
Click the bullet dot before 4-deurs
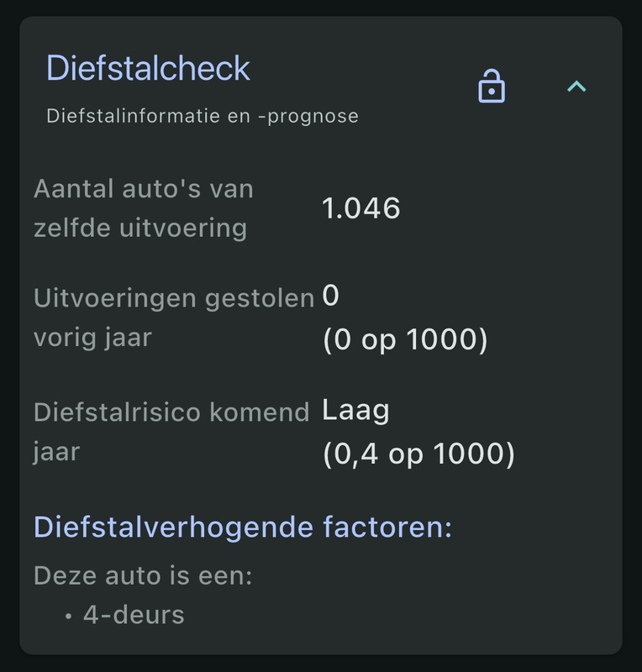tap(68, 616)
